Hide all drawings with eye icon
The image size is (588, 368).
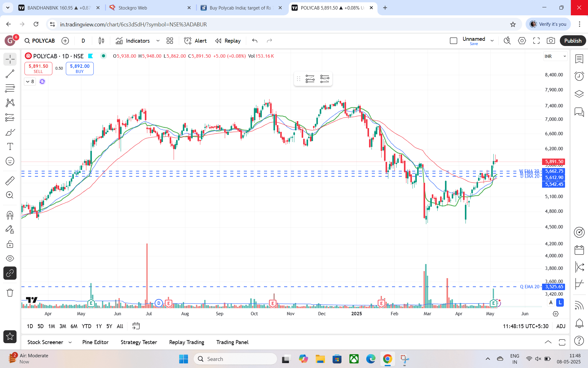pyautogui.click(x=10, y=259)
